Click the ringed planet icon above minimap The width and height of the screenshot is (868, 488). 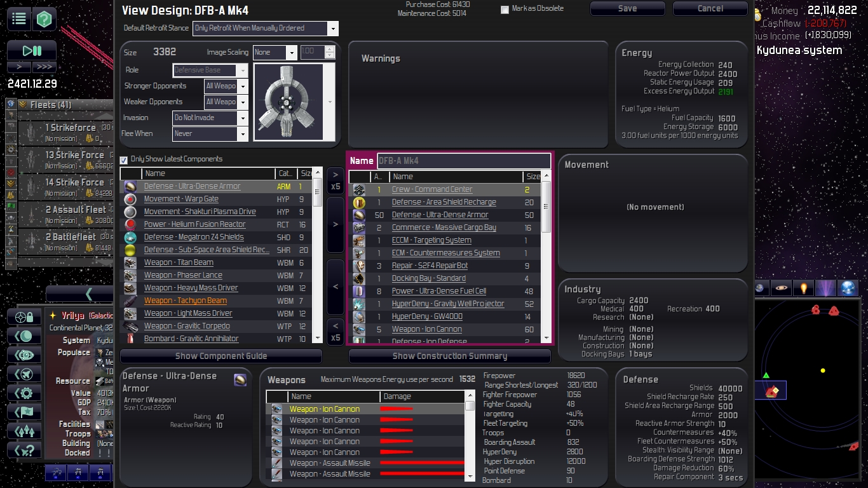[x=782, y=288]
